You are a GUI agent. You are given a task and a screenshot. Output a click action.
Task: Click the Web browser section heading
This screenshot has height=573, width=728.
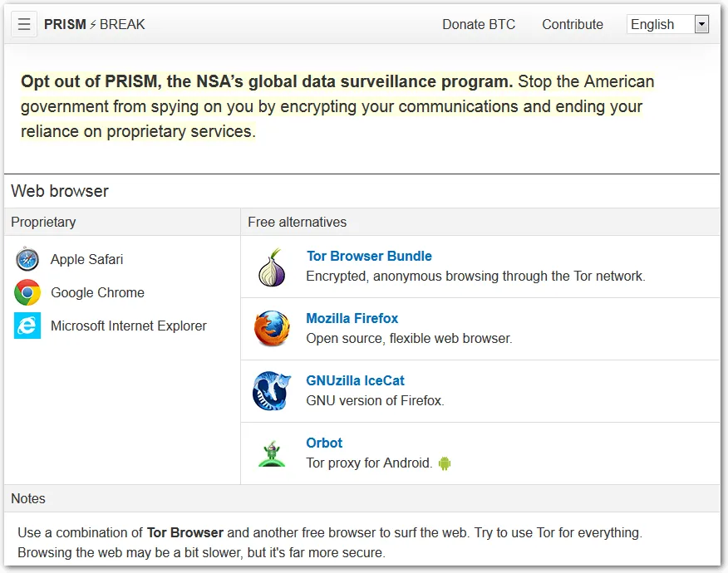pos(59,191)
